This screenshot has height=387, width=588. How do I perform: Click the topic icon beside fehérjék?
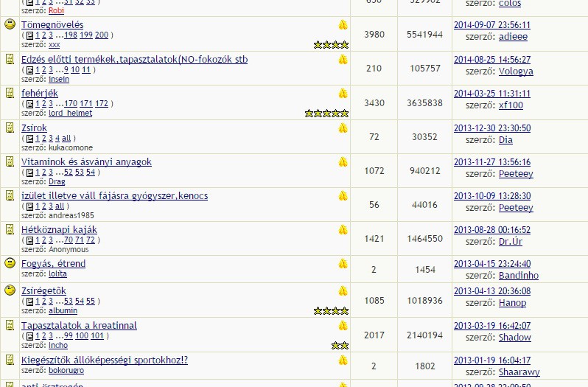10,93
